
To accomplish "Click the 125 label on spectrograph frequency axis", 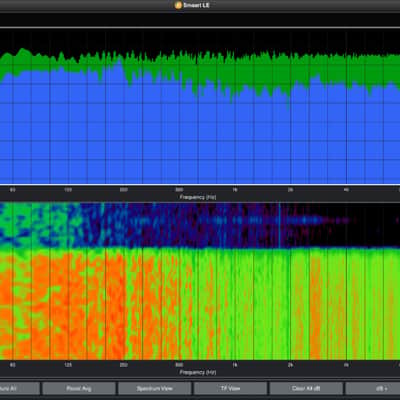I will [x=68, y=365].
